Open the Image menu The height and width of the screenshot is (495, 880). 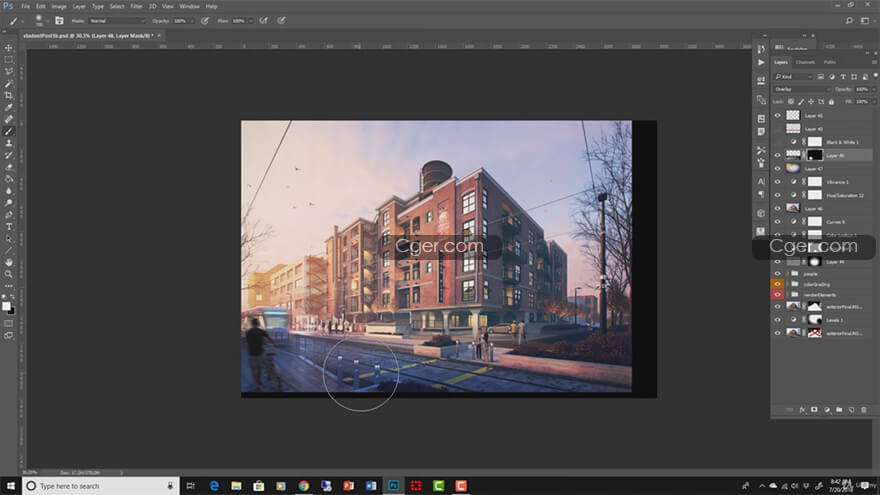[59, 6]
